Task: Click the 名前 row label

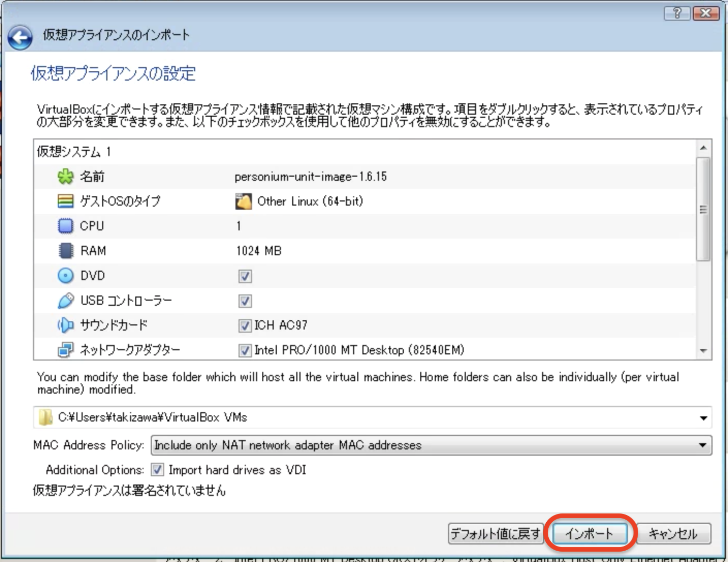Action: 92,177
